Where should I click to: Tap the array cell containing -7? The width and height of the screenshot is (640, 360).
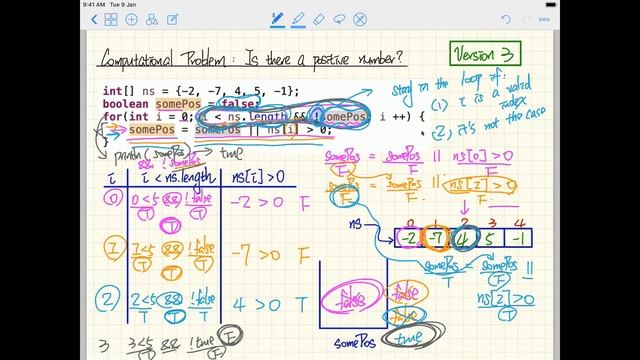[x=436, y=238]
